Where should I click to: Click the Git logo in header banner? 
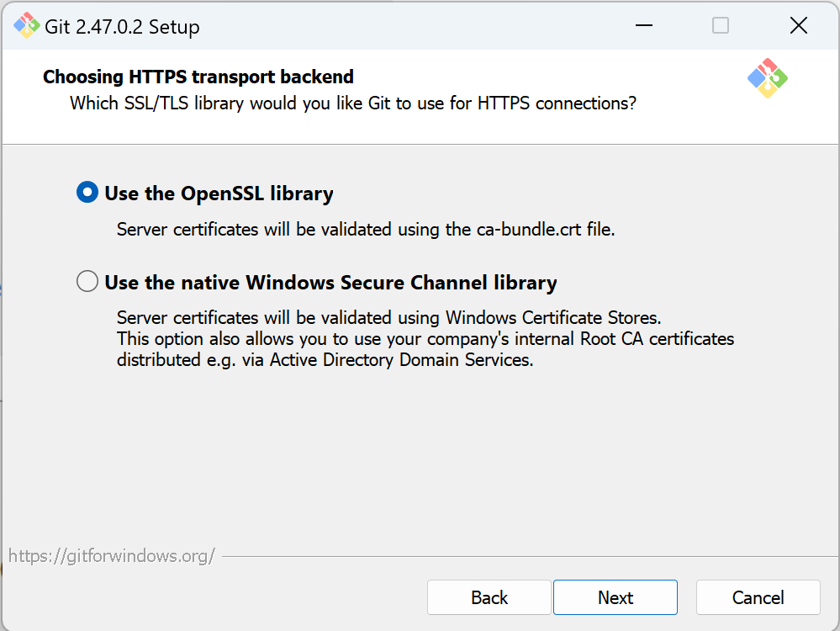click(x=767, y=78)
